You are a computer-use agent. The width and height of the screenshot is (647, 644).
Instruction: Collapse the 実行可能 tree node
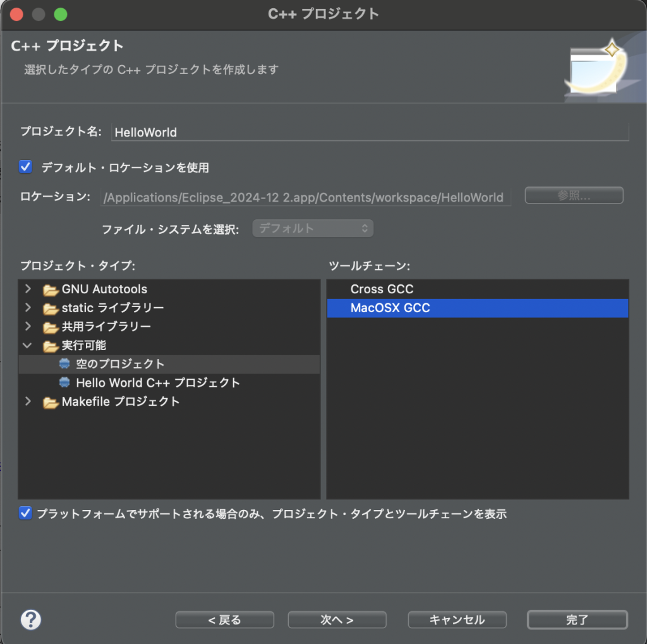(27, 346)
